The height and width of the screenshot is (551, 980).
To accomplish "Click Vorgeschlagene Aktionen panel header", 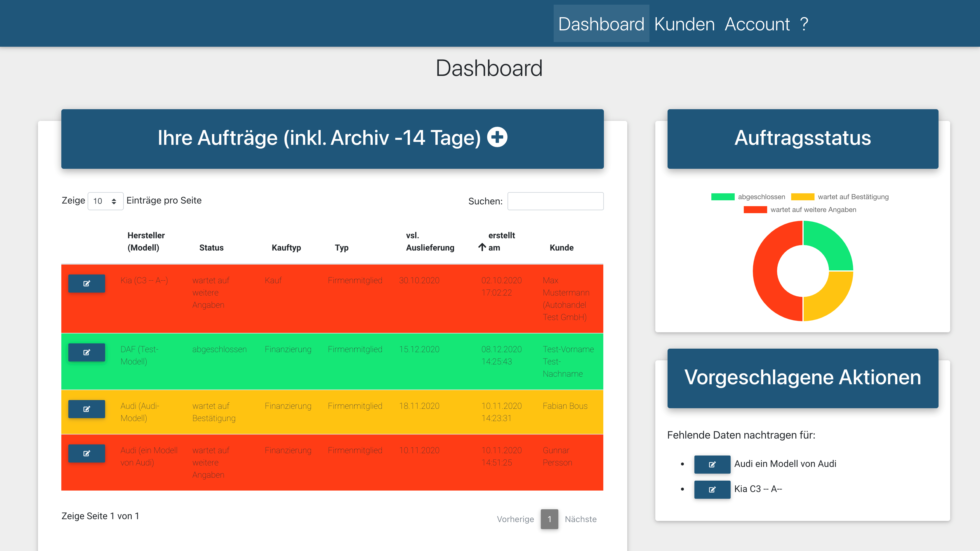I will (802, 378).
